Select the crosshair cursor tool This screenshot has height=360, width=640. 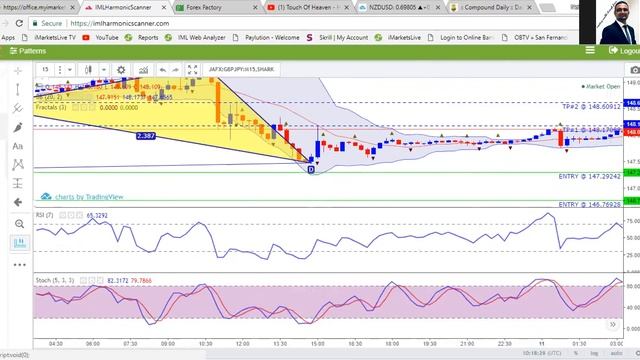18,71
